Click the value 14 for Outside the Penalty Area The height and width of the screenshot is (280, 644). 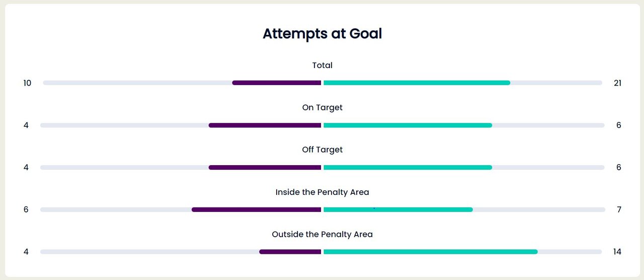(618, 252)
